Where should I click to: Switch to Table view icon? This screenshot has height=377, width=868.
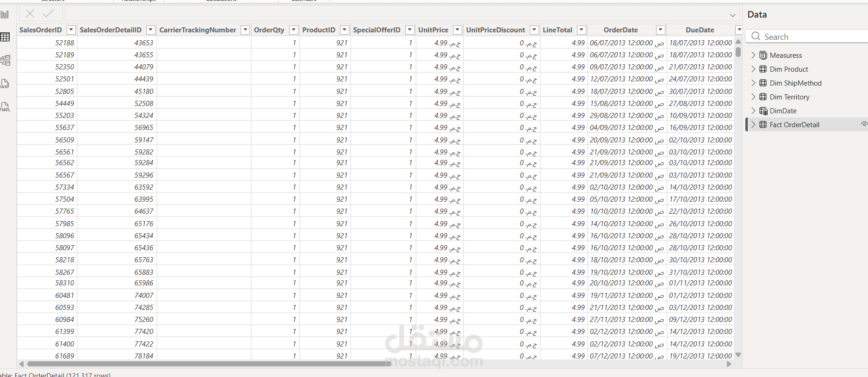click(5, 37)
